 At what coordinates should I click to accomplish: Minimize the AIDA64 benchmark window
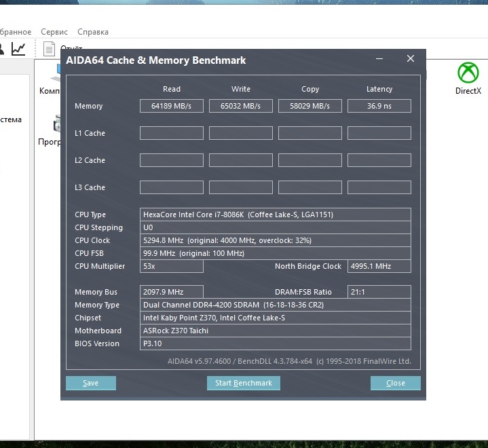coord(379,58)
